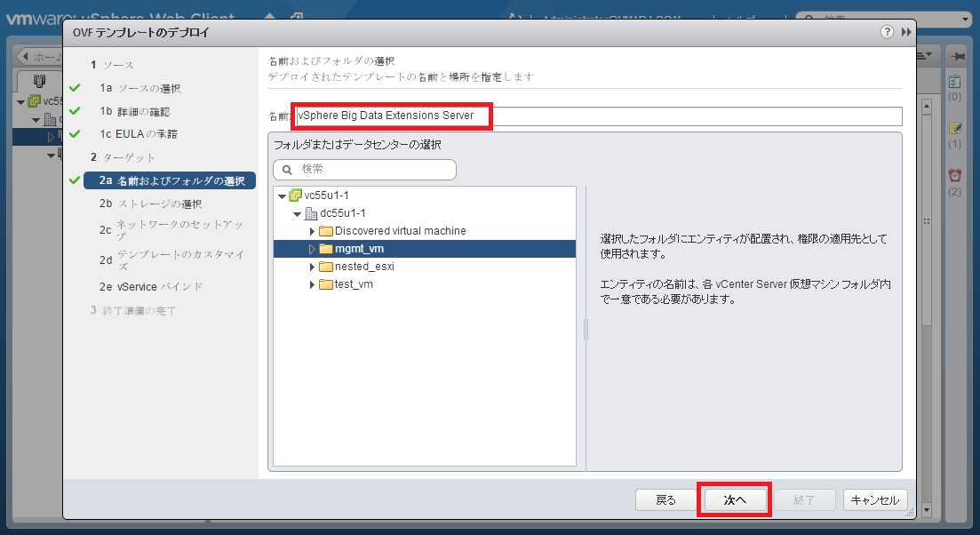Click the folder icon of test_vm
Viewport: 980px width, 535px height.
325,284
